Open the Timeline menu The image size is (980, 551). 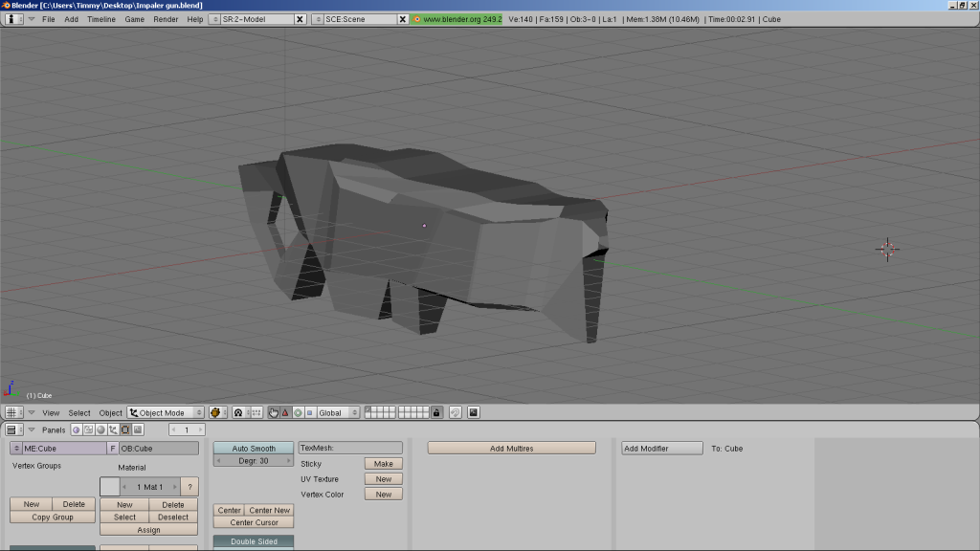tap(101, 19)
